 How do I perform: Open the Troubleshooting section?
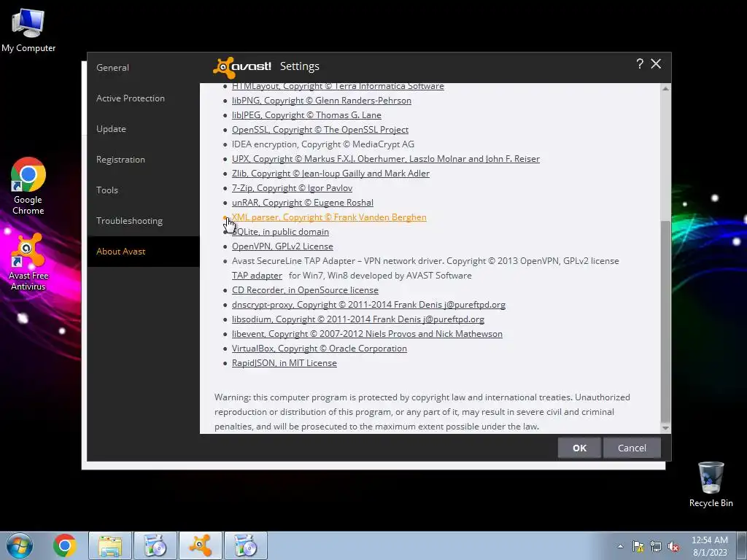point(130,221)
